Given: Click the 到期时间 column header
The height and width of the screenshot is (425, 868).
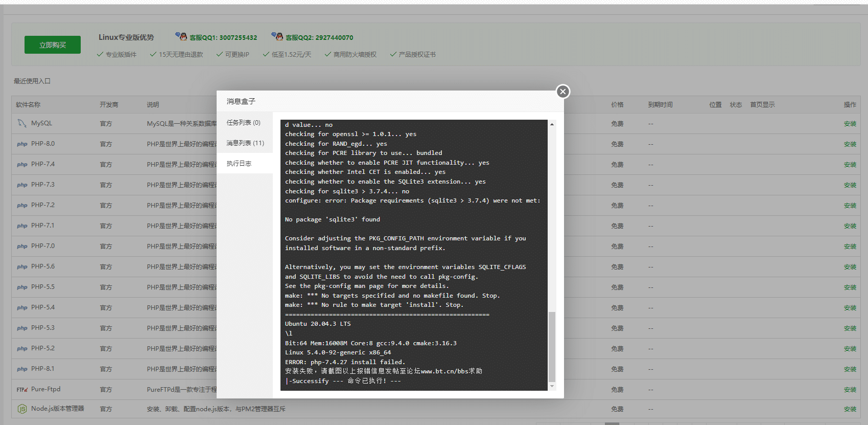Looking at the screenshot, I should pyautogui.click(x=661, y=105).
